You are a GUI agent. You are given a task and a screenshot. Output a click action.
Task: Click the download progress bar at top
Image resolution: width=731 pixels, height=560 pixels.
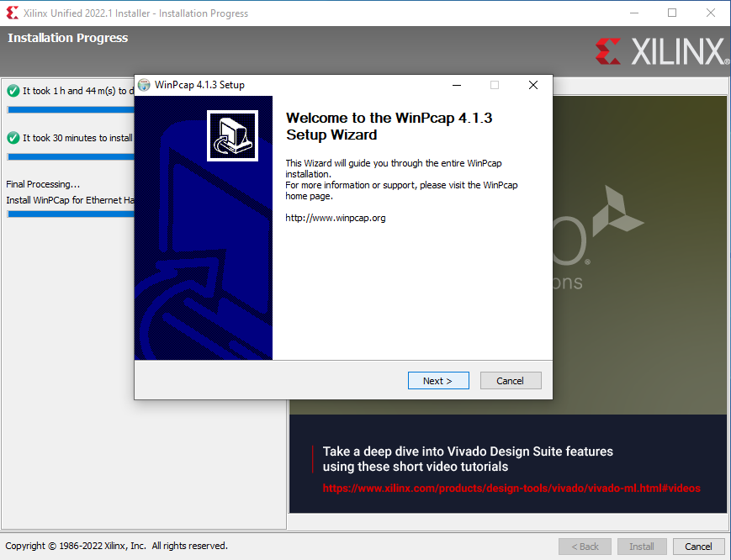(x=71, y=109)
